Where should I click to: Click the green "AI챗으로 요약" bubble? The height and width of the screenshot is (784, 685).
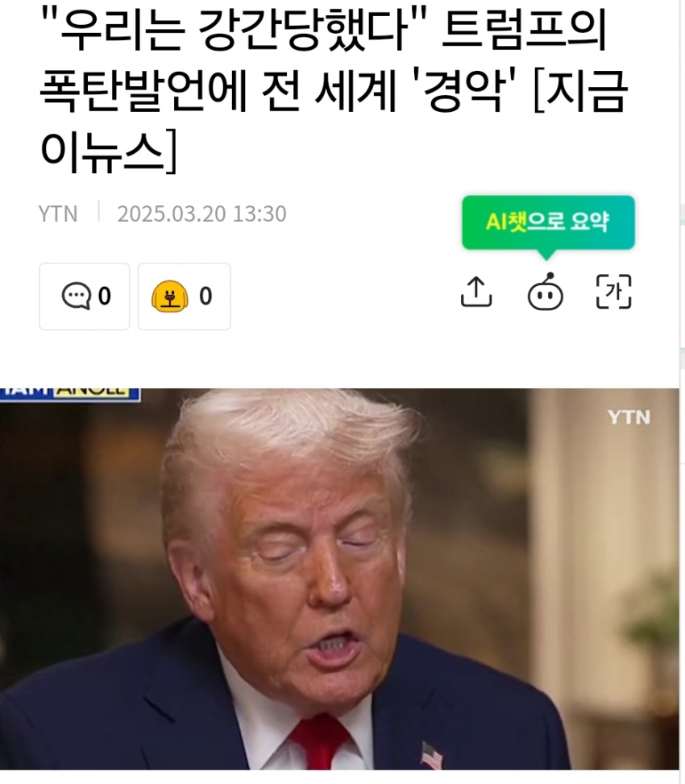(549, 222)
